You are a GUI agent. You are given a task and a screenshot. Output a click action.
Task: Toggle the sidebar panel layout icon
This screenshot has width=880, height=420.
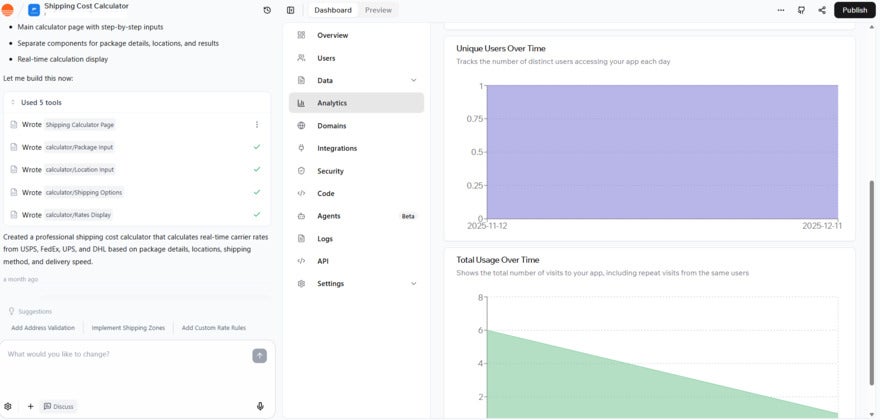point(291,10)
